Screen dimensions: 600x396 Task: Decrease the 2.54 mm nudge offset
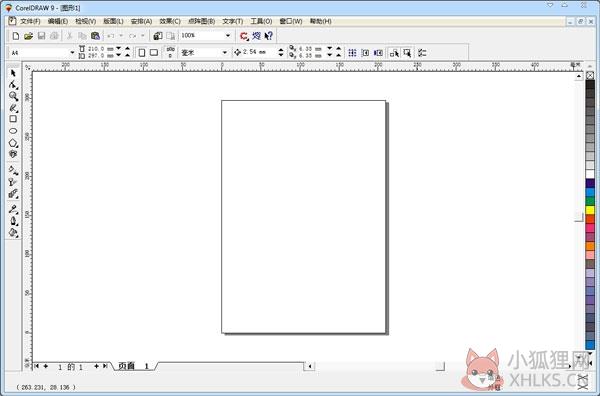281,55
